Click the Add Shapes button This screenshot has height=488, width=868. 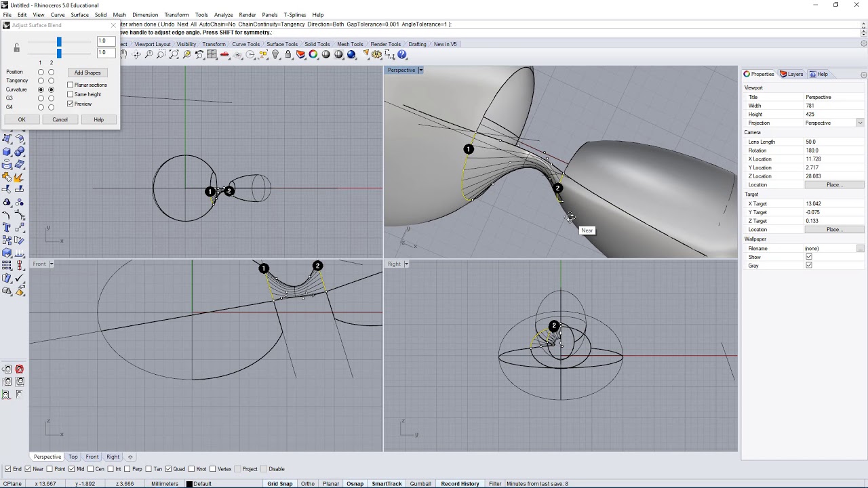[x=87, y=73]
